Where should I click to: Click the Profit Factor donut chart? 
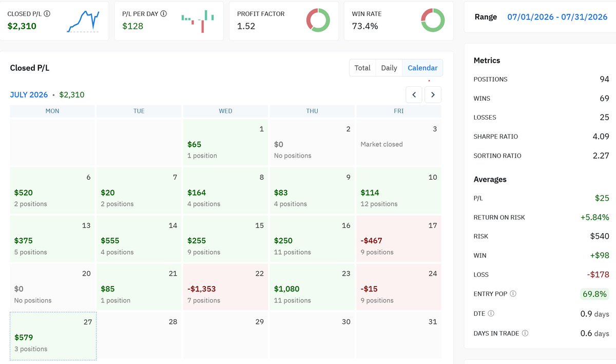coord(318,21)
